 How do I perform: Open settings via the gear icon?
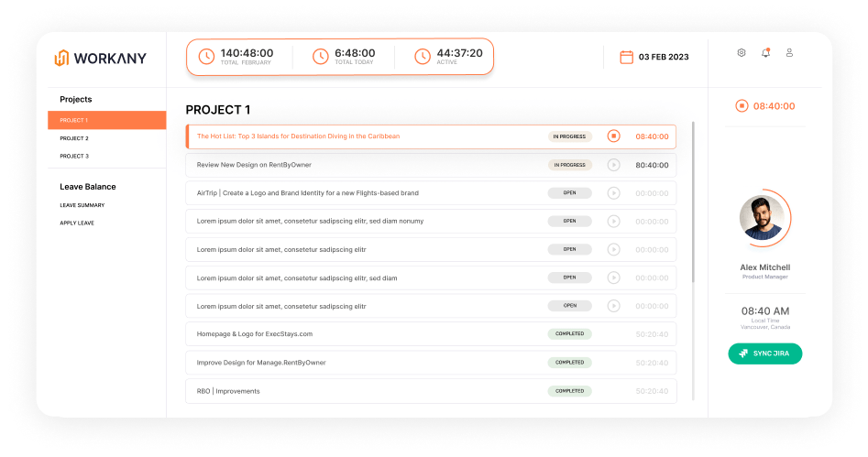pos(742,53)
